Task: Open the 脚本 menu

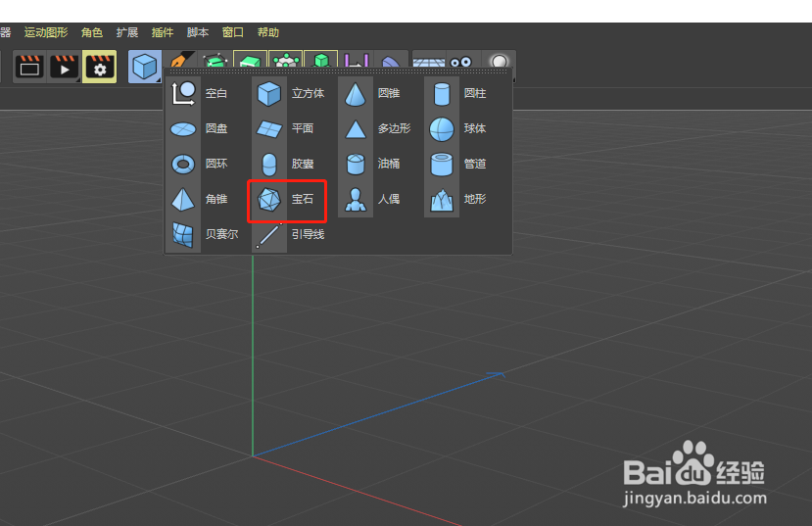Action: pos(197,32)
